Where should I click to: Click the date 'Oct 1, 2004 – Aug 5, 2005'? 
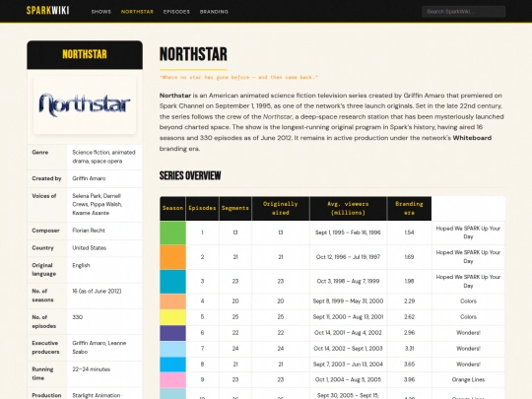[x=348, y=379]
